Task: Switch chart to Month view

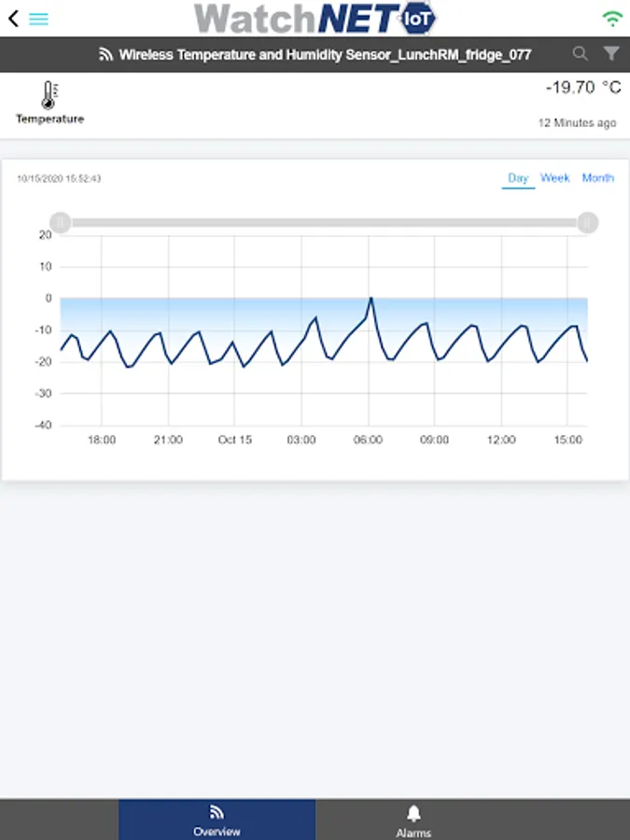Action: (x=597, y=178)
